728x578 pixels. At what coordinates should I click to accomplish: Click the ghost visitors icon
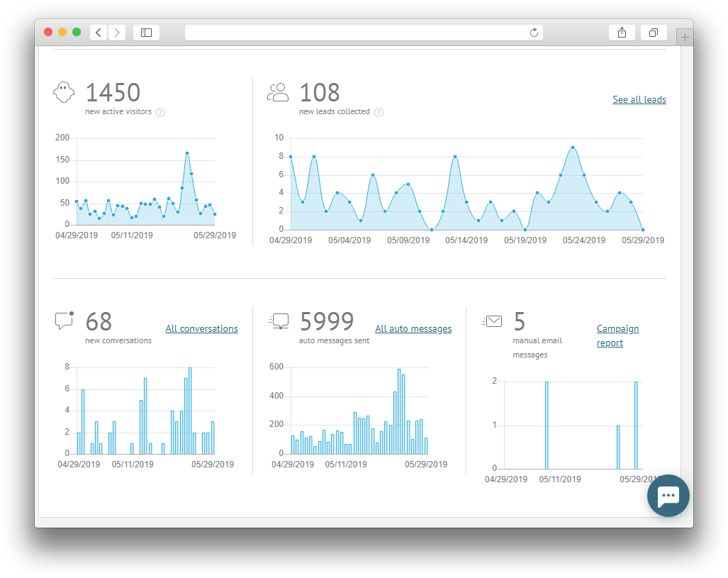point(64,92)
